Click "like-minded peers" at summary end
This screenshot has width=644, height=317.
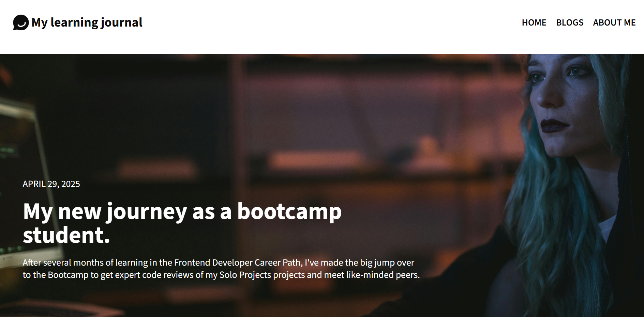coord(383,275)
